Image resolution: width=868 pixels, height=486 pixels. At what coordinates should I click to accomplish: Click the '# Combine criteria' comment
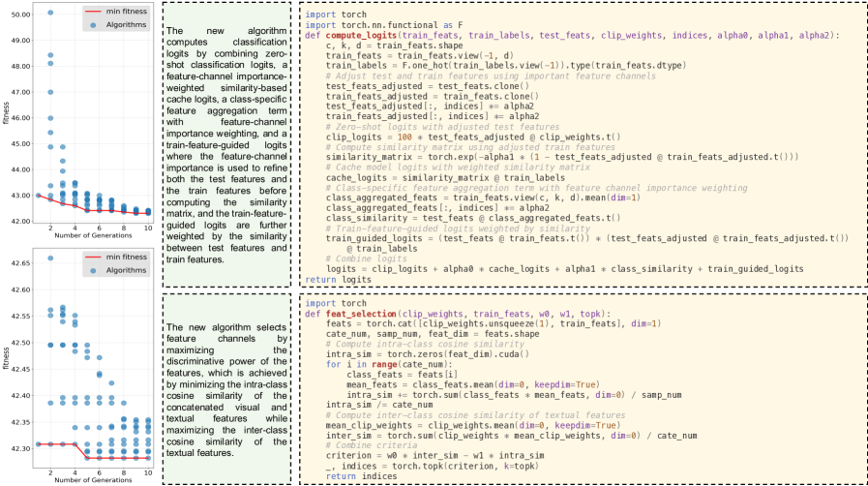click(x=372, y=445)
